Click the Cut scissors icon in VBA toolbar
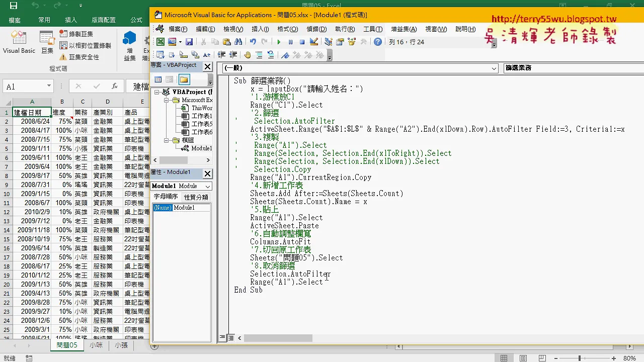Image resolution: width=644 pixels, height=362 pixels. 203,42
